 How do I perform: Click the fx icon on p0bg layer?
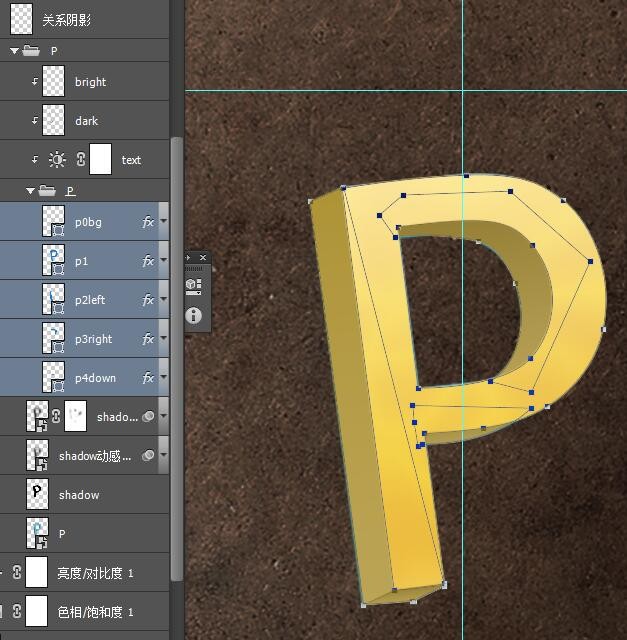[x=148, y=222]
